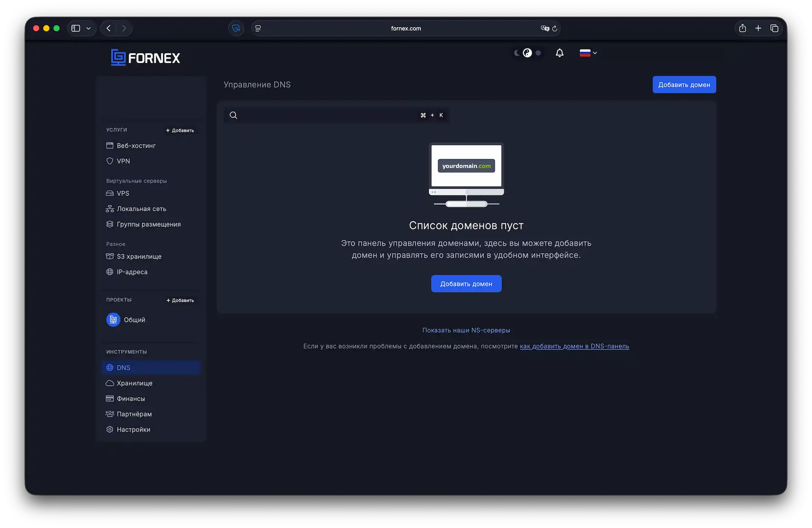Open the VPS servers page
The image size is (812, 528).
pyautogui.click(x=123, y=193)
